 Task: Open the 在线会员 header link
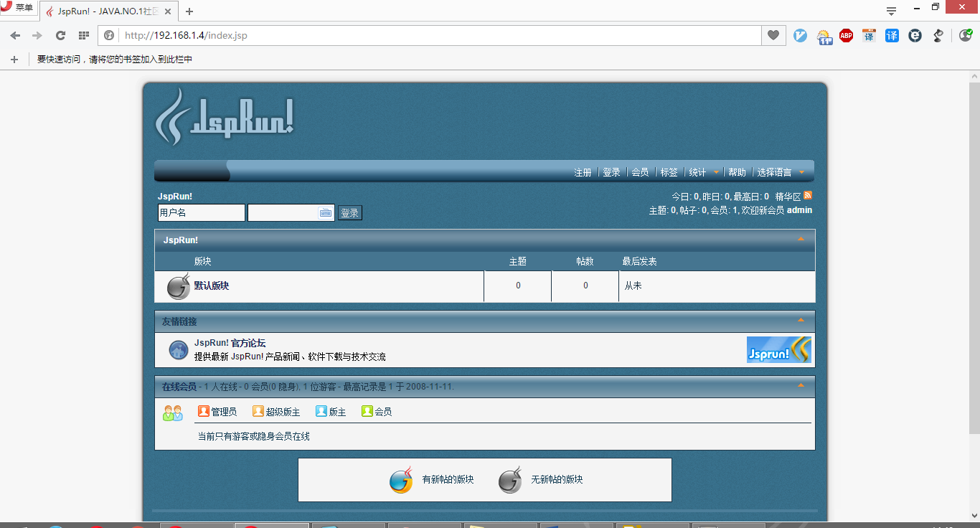[x=179, y=387]
